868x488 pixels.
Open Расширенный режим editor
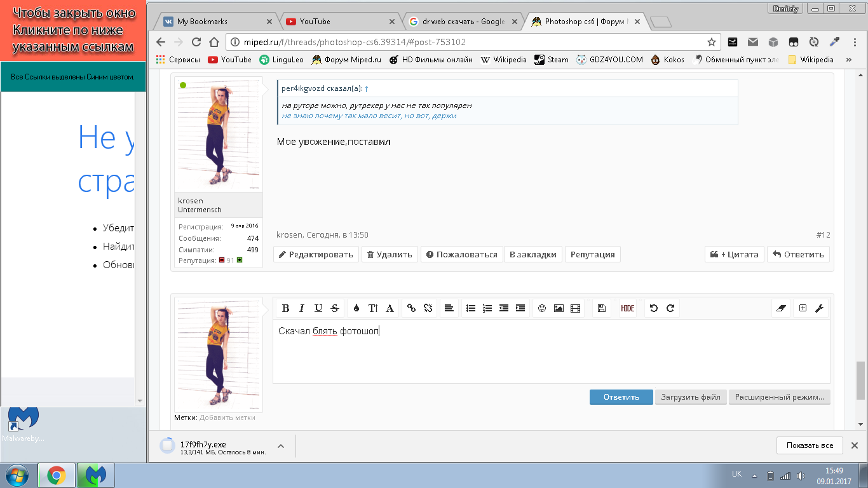(779, 397)
